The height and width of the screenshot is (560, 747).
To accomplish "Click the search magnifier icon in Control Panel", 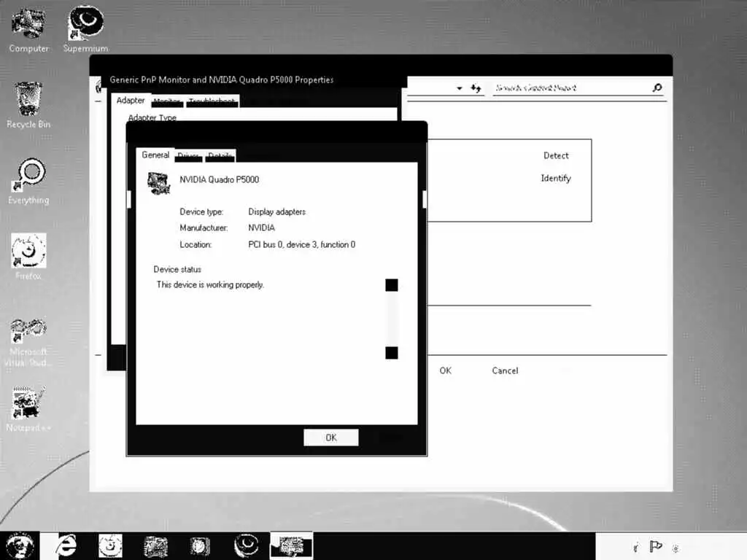I will coord(657,87).
